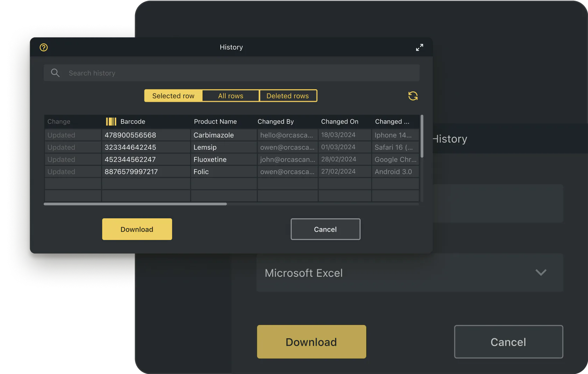Click the 18/03/2024 date cell
Screen dimensions: 588x374
345,135
